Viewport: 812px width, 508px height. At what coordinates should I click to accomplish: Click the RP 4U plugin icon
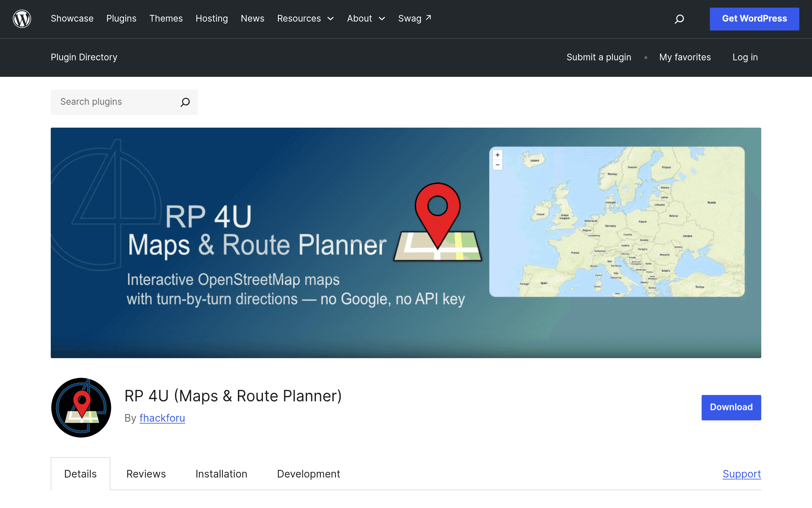tap(81, 407)
